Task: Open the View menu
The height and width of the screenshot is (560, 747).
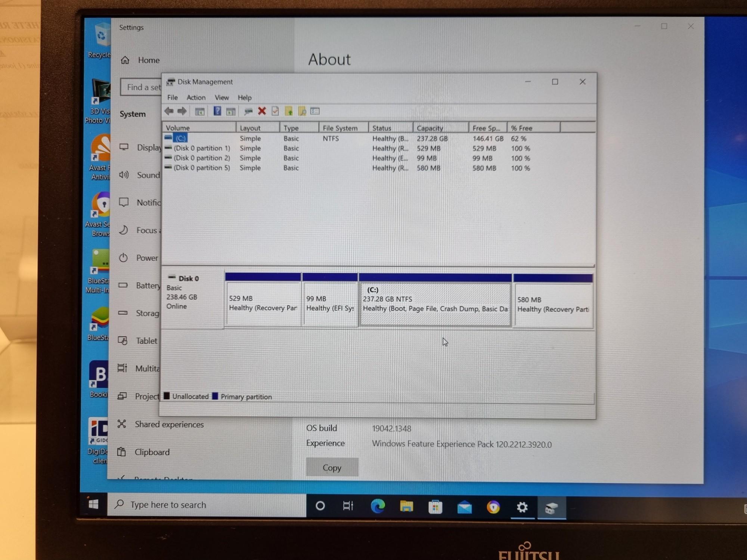Action: [221, 97]
